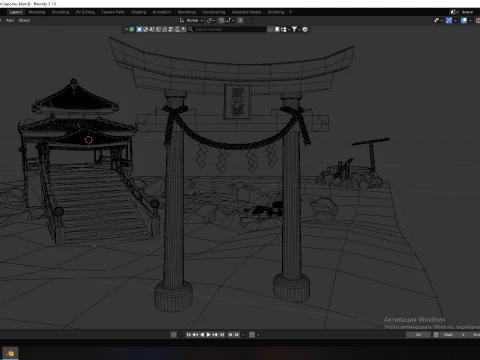Screen dimensions: 480x360
Task: Open the Rendering workspace tab
Action: pyautogui.click(x=187, y=12)
